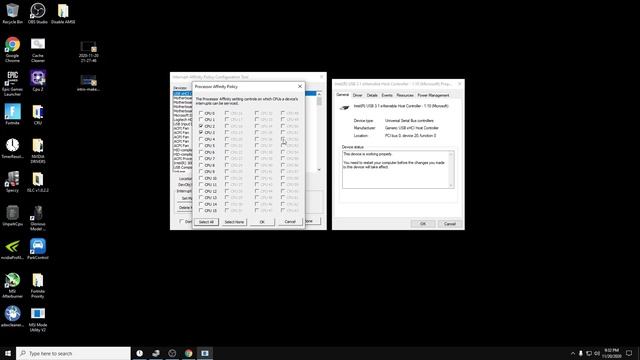Check the CPU 5 checkbox

coord(201,145)
